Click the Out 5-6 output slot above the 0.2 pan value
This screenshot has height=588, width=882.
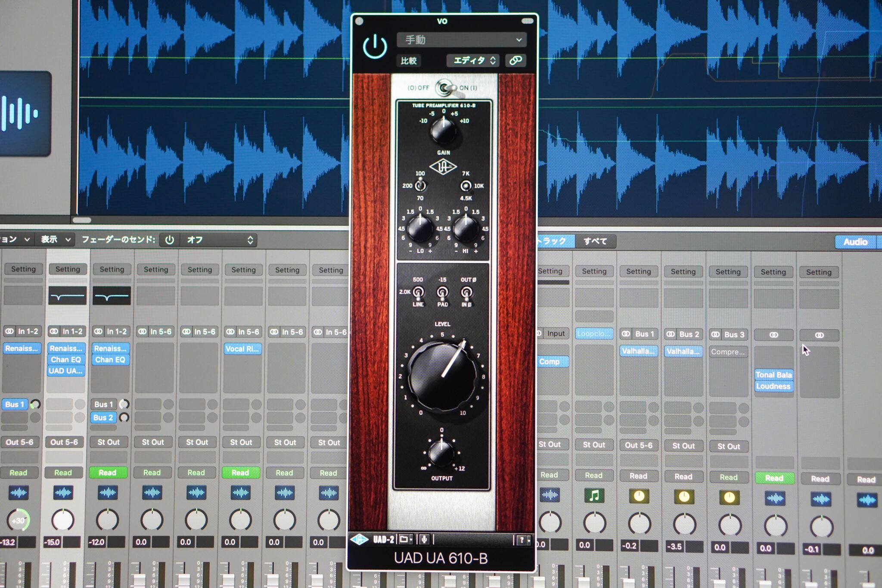639,445
